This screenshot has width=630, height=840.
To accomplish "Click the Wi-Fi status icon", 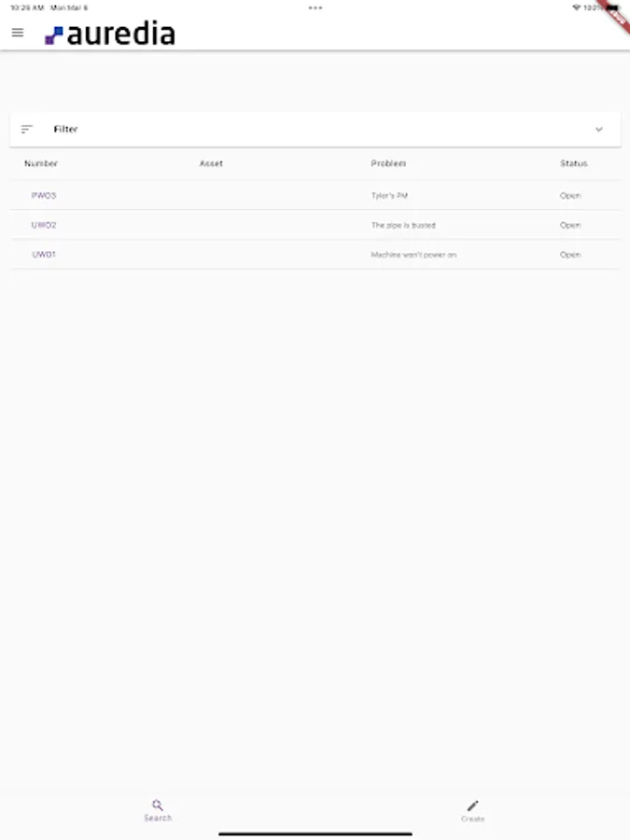I will (x=576, y=7).
